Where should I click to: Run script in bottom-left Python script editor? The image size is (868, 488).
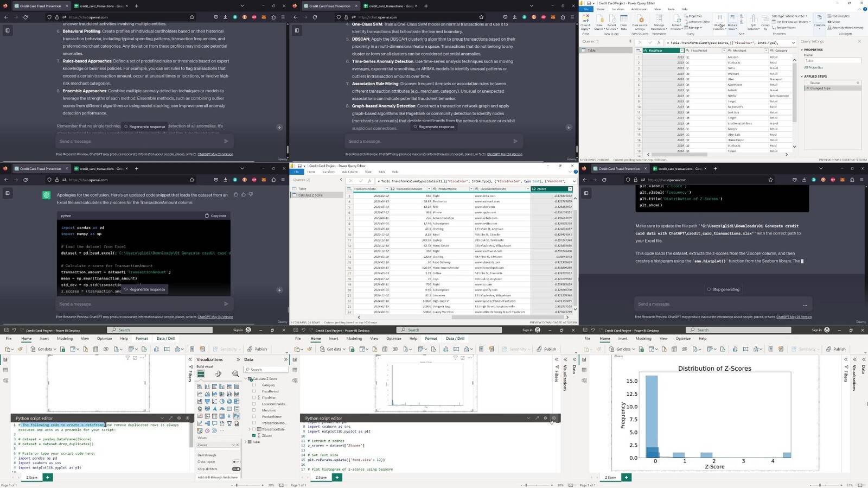point(188,418)
